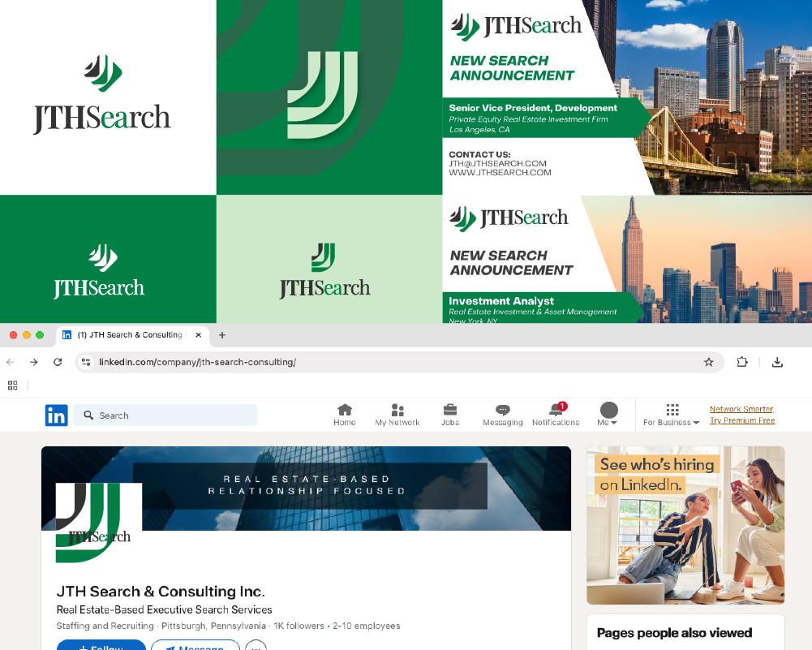Expand the For Business menu
This screenshot has height=650, width=812.
click(x=672, y=415)
